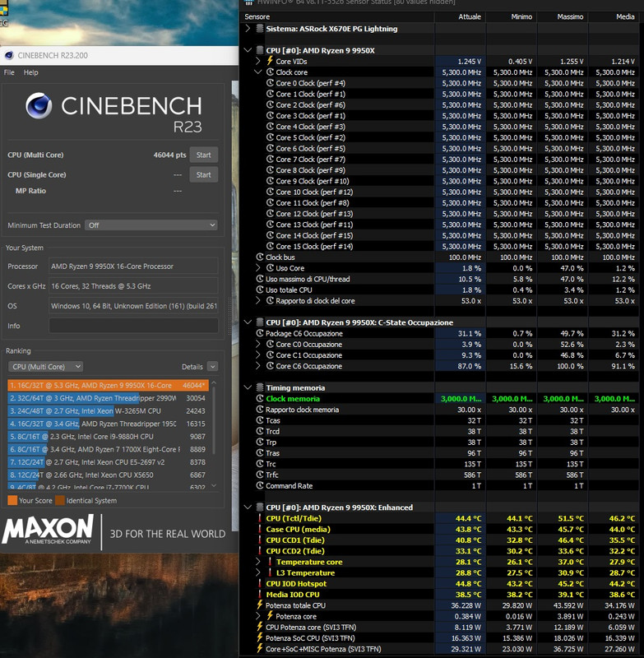Click thermometer icon of CPU IOD Hotspot
Image resolution: width=644 pixels, height=658 pixels.
pyautogui.click(x=260, y=583)
